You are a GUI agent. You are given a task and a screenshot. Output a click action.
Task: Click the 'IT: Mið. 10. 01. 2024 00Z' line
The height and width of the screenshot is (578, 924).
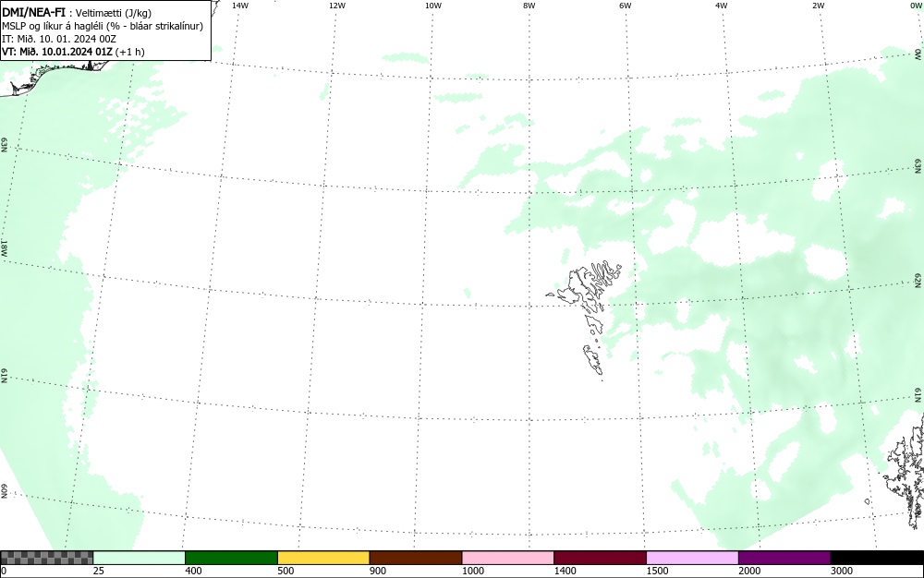pyautogui.click(x=59, y=39)
